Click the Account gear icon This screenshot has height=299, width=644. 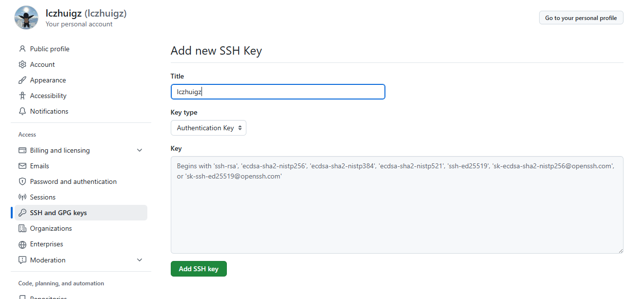(22, 64)
